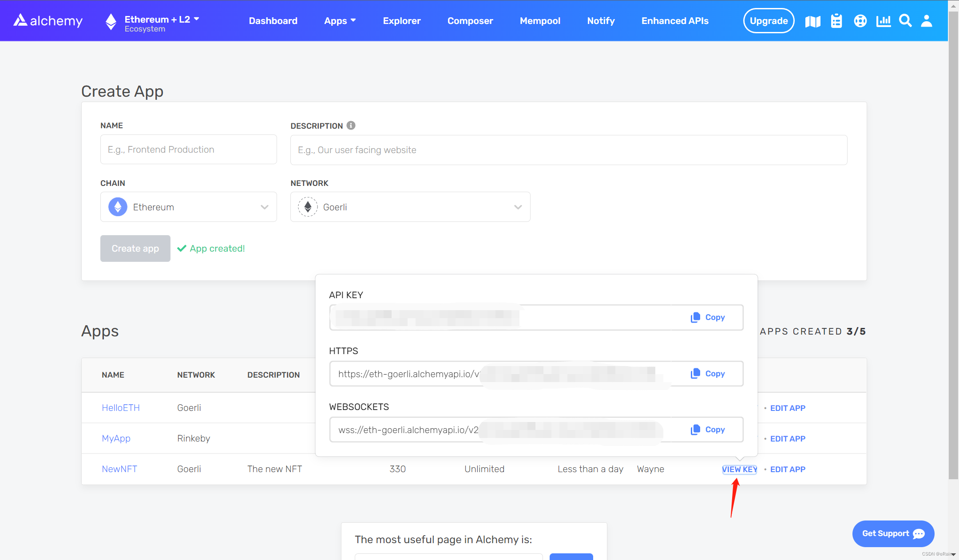The width and height of the screenshot is (959, 560).
Task: Focus the Description input field
Action: click(569, 150)
